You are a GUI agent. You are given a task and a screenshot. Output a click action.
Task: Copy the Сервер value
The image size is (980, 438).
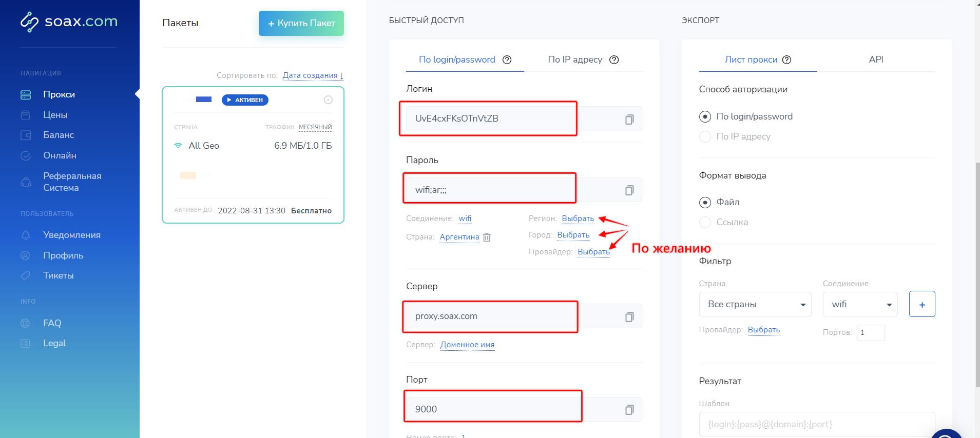click(x=629, y=317)
